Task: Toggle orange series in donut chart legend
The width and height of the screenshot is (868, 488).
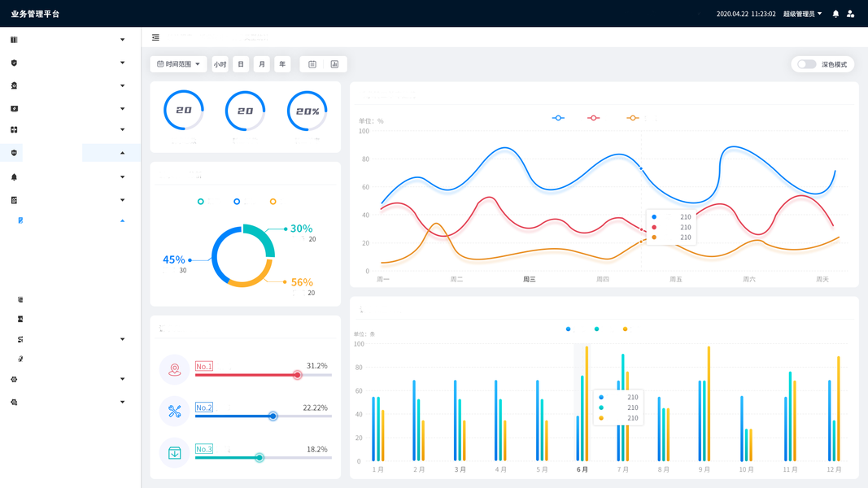Action: pos(273,202)
